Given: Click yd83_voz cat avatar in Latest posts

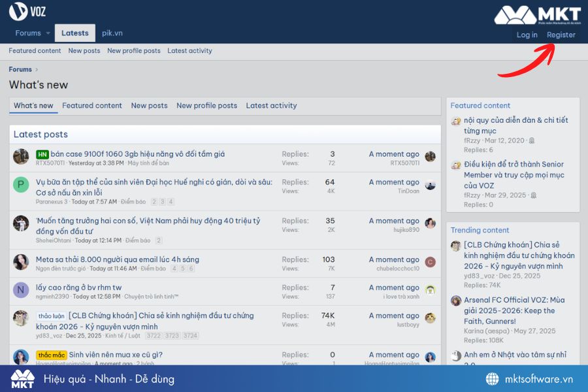Looking at the screenshot, I should click(x=21, y=318).
